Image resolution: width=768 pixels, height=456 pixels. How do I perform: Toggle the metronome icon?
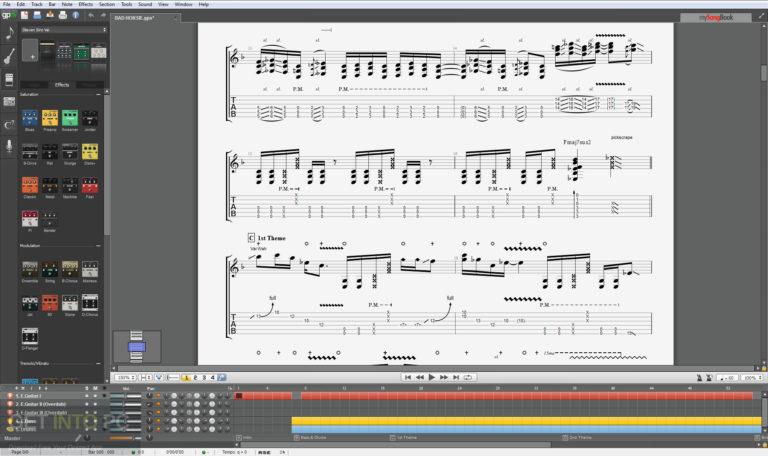pos(699,378)
